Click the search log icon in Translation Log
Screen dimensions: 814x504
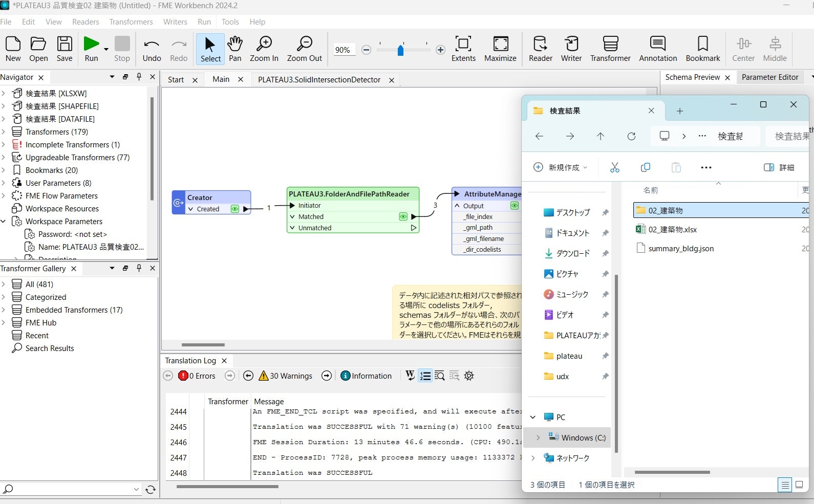tap(440, 376)
